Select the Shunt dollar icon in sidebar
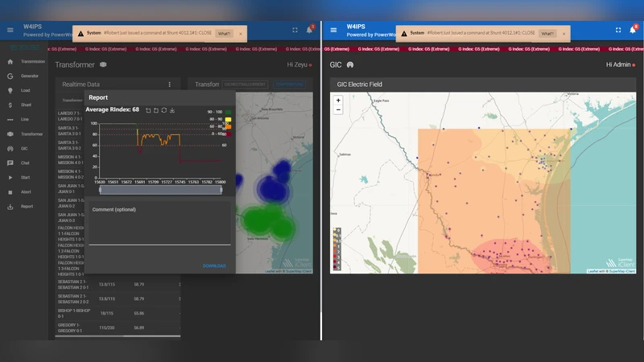Image resolution: width=644 pixels, height=362 pixels. coord(10,105)
